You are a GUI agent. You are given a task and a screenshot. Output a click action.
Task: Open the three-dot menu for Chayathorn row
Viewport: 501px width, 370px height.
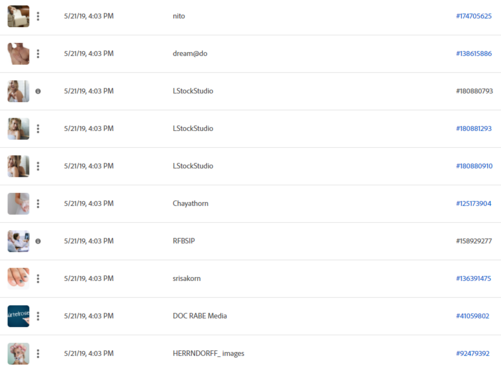[x=38, y=204]
